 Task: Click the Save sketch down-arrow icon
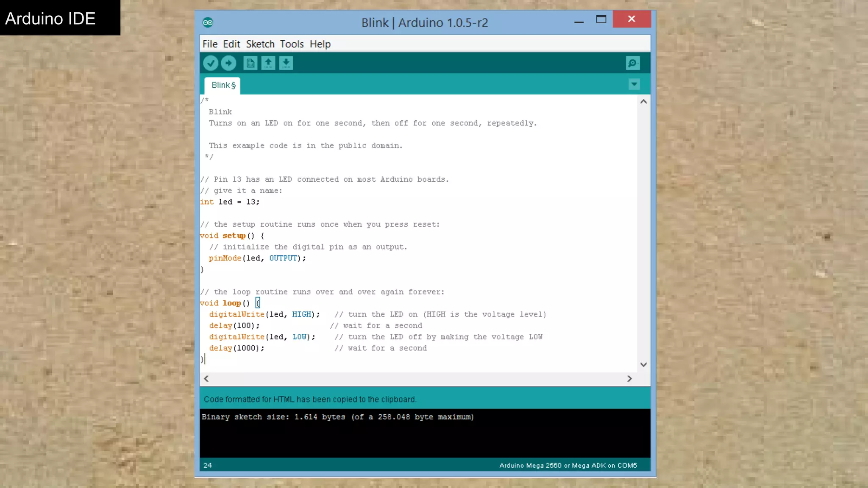click(286, 63)
